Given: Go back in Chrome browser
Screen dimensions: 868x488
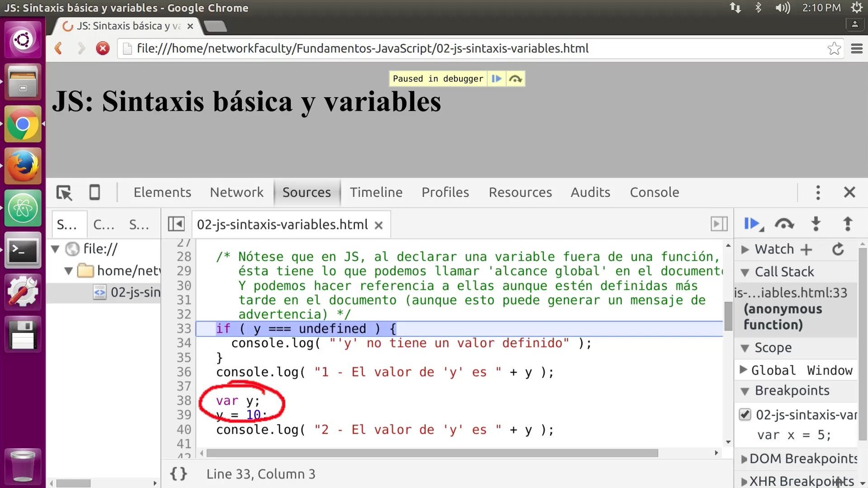Looking at the screenshot, I should click(x=58, y=48).
